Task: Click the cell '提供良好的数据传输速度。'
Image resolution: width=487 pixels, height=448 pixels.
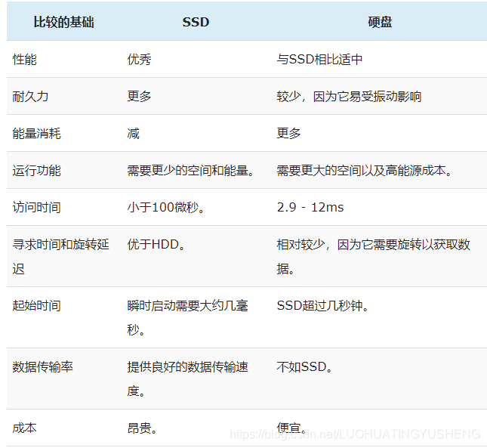Action: coord(187,378)
